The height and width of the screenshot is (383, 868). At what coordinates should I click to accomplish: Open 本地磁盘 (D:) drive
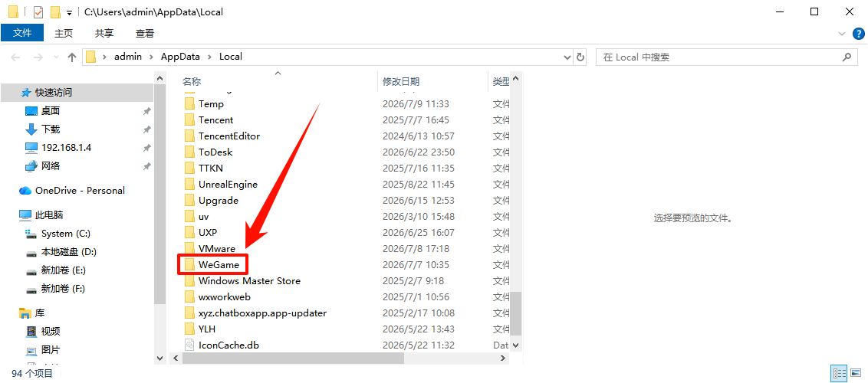coord(69,251)
